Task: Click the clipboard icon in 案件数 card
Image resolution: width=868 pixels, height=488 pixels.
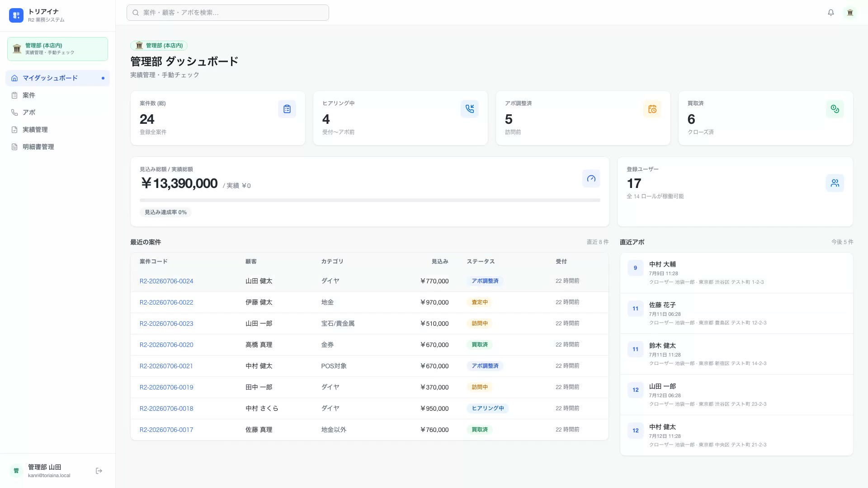Action: pos(287,109)
